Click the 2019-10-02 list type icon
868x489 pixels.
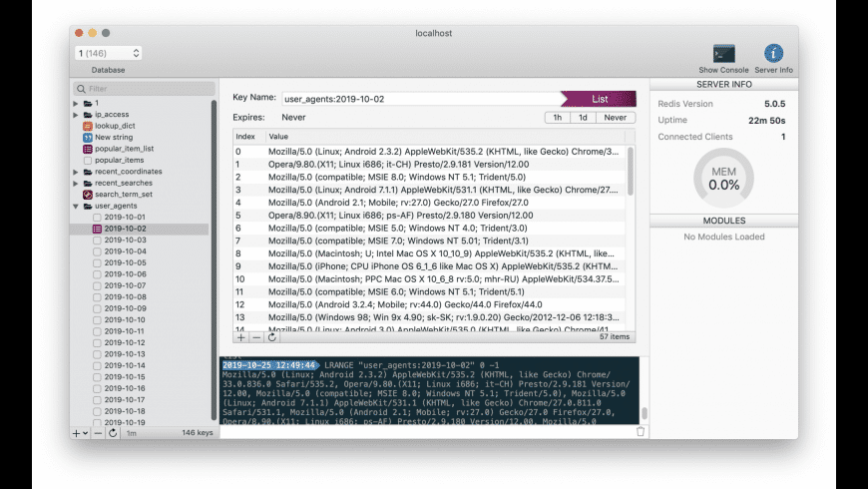point(97,229)
